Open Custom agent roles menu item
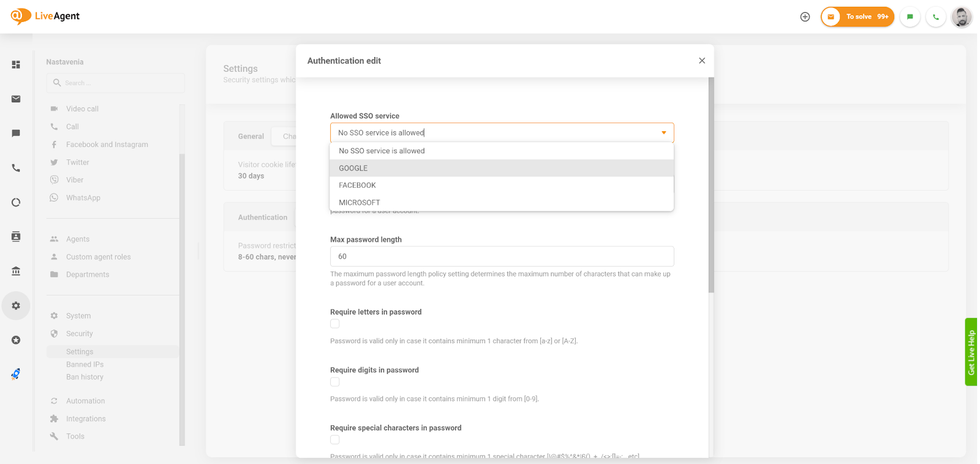Image resolution: width=980 pixels, height=464 pixels. click(98, 257)
